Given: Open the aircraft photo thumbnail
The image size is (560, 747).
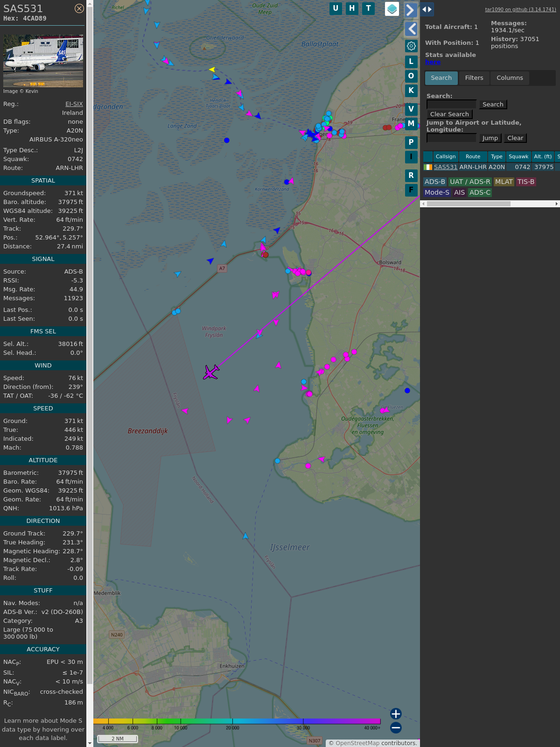Looking at the screenshot, I should click(43, 61).
